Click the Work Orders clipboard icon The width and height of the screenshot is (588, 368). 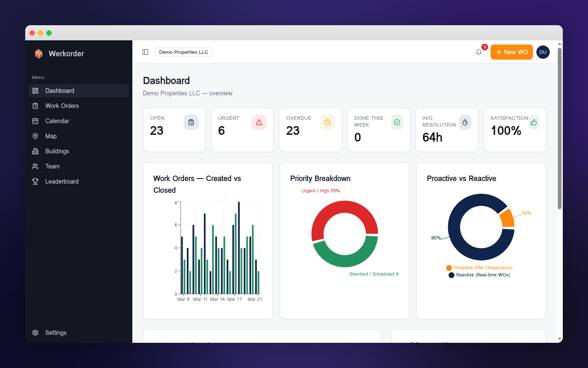coord(35,106)
